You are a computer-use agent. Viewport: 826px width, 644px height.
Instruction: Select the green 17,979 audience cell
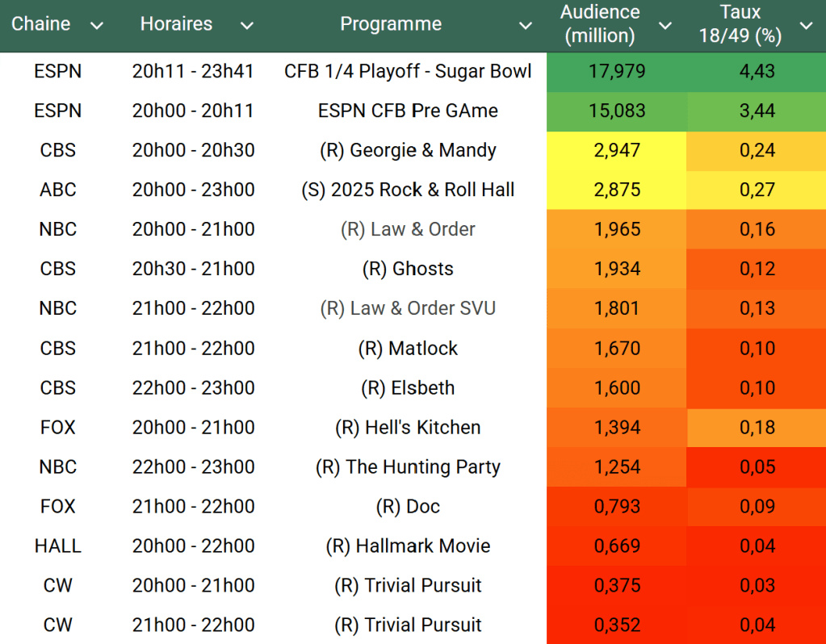[618, 71]
